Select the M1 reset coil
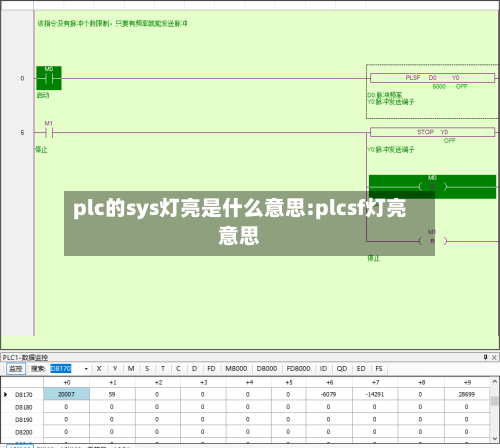The height and width of the screenshot is (448, 500). point(432,241)
